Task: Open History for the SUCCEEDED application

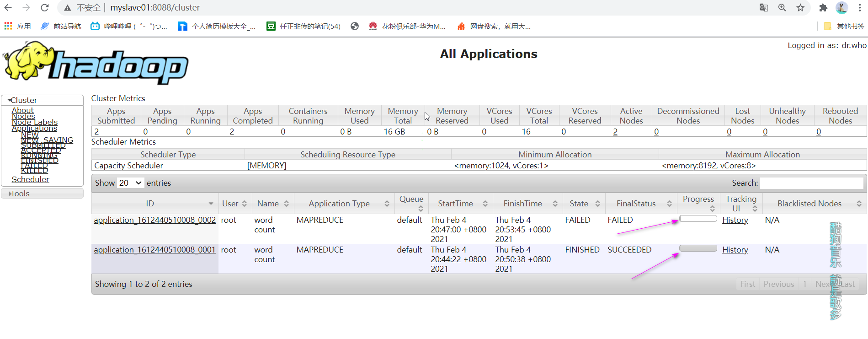Action: [x=735, y=250]
